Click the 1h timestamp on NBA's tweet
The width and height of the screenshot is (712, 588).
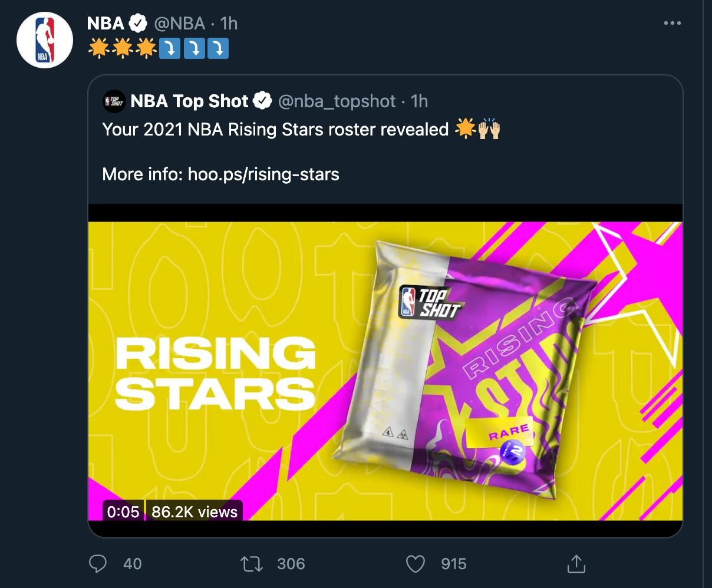[x=229, y=24]
